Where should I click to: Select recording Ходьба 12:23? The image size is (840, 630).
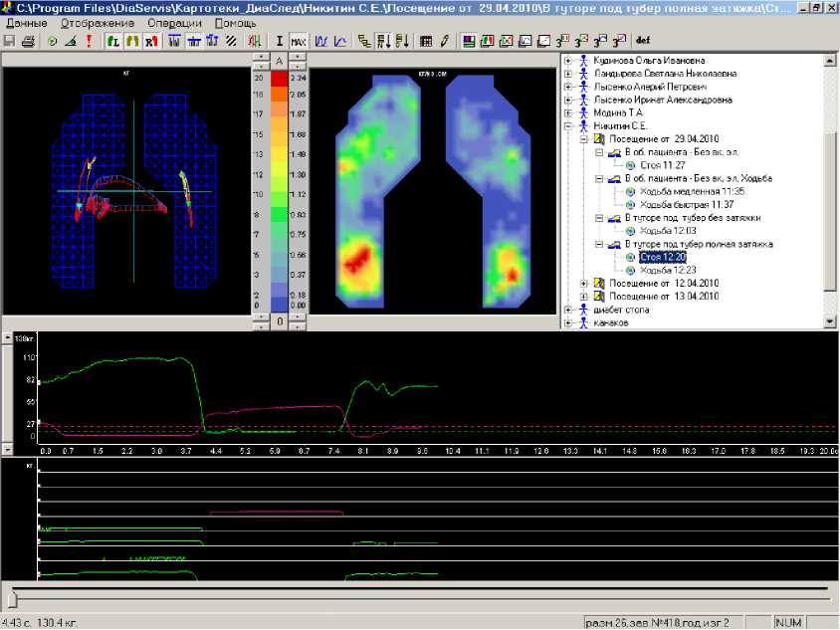(666, 270)
